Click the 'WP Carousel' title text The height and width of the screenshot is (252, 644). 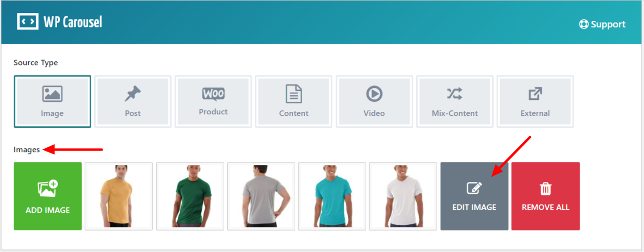[73, 22]
